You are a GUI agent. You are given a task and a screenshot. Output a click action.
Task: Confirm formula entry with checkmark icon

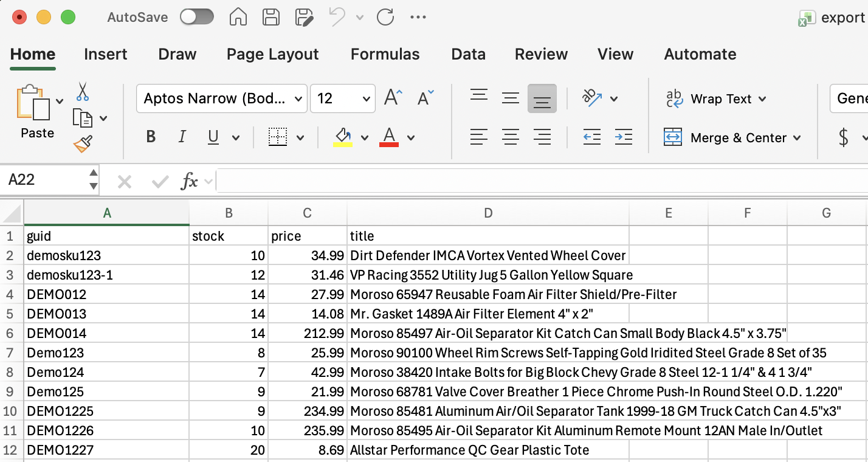click(x=160, y=181)
